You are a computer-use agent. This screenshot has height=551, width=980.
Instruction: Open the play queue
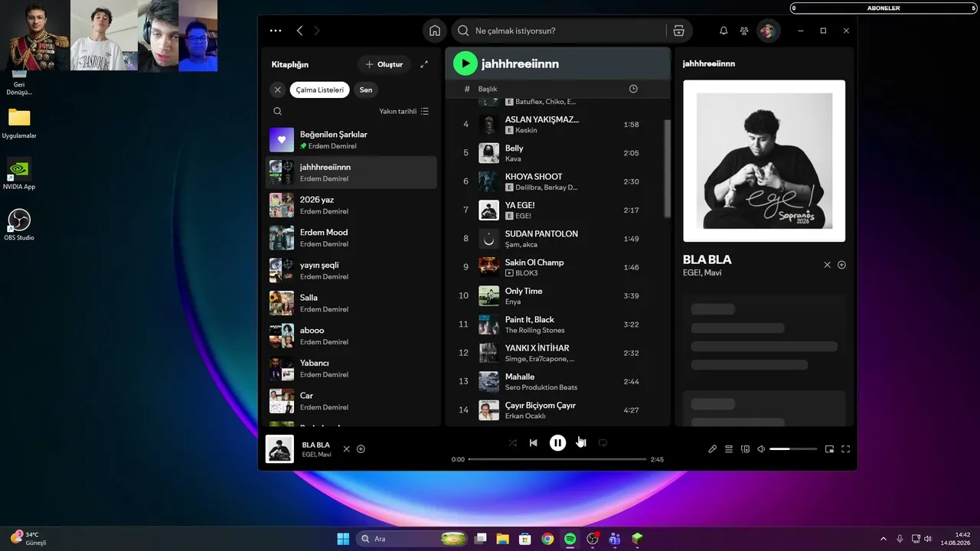click(x=729, y=449)
